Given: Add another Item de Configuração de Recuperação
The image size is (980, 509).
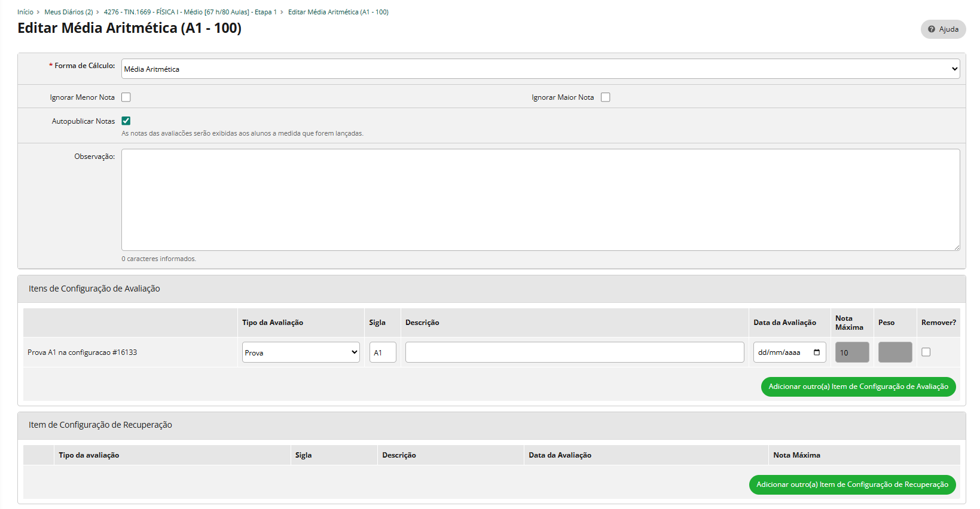Looking at the screenshot, I should pyautogui.click(x=852, y=485).
